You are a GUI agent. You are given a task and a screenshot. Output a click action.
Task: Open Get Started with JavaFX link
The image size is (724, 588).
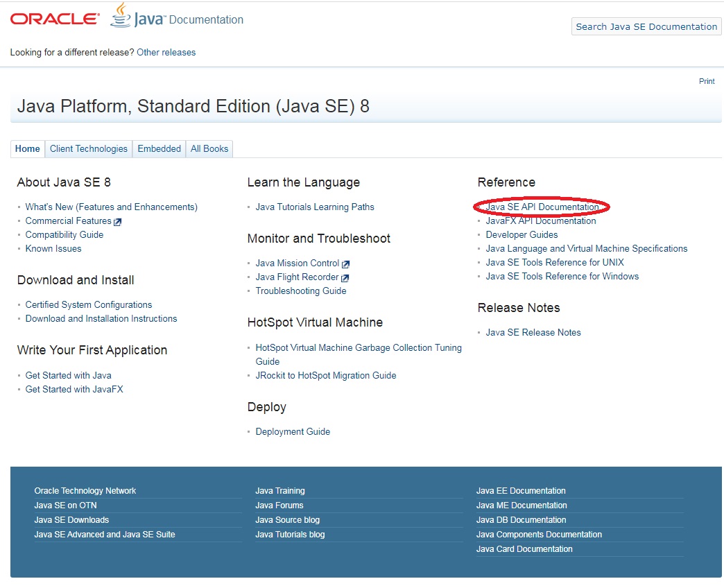(x=74, y=390)
